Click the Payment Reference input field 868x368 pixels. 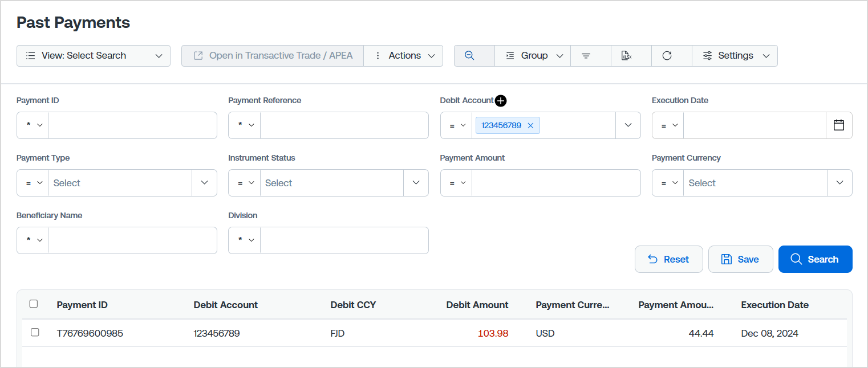point(344,125)
